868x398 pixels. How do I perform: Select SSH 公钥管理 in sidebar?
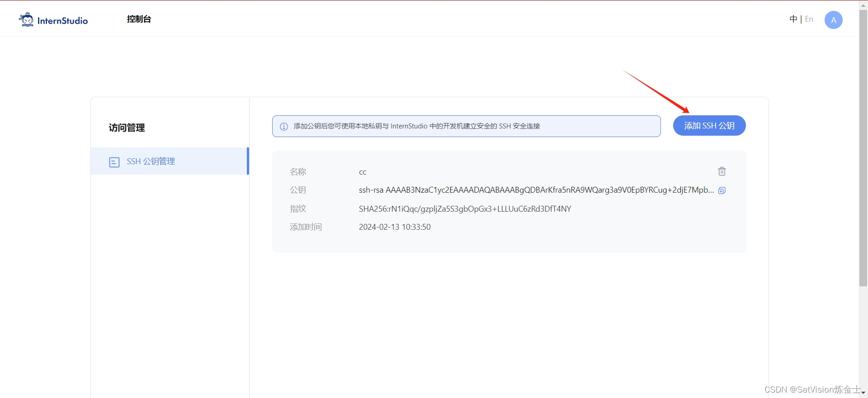tap(170, 161)
